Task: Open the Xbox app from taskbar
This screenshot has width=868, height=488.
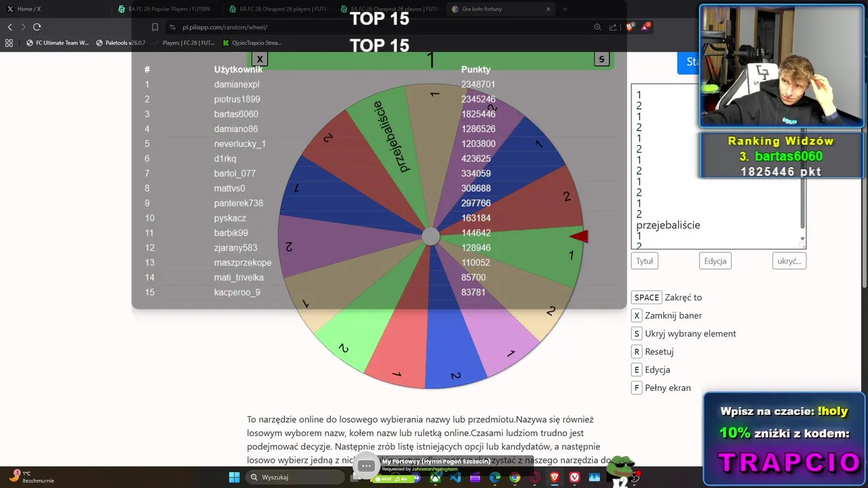Action: pyautogui.click(x=435, y=477)
